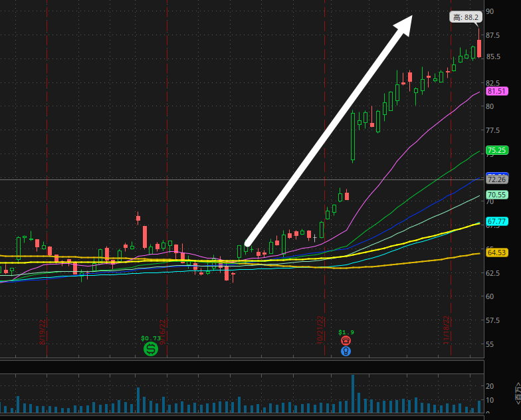Click the green 75.25 price label
521x420 pixels.
tap(497, 150)
